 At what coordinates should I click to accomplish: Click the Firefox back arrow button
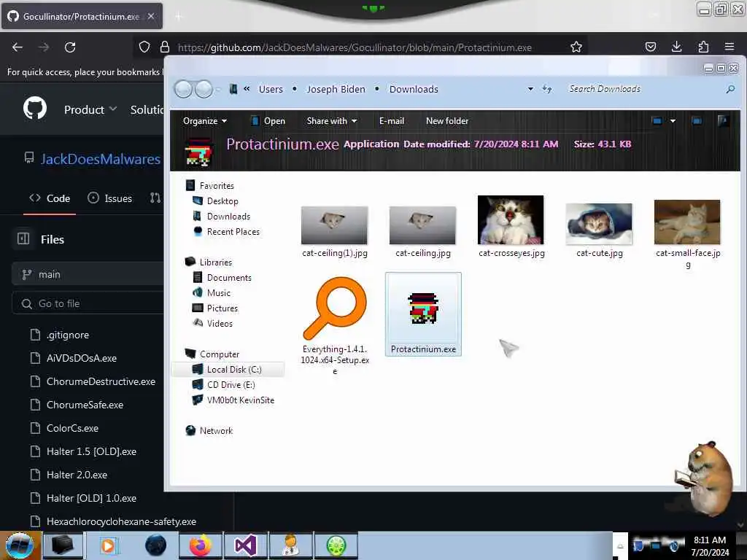click(x=18, y=47)
